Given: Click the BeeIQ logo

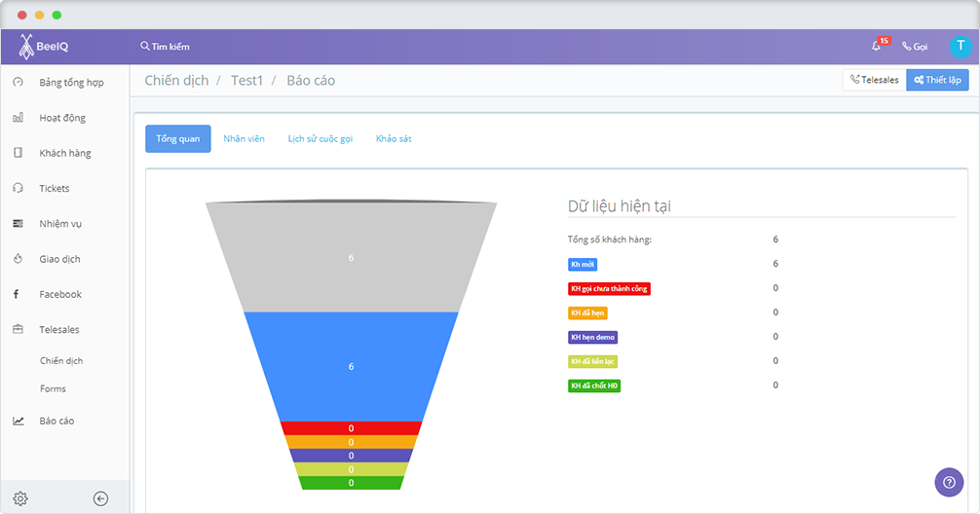Looking at the screenshot, I should tap(44, 46).
